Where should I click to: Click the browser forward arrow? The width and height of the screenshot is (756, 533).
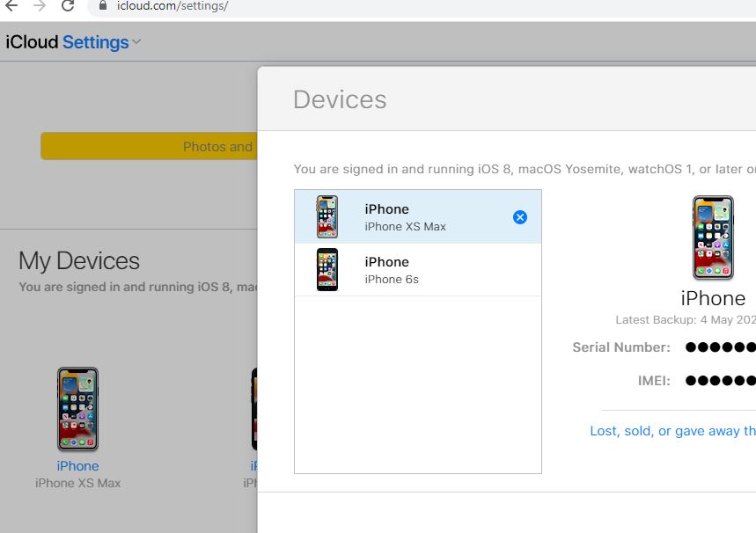click(x=40, y=6)
